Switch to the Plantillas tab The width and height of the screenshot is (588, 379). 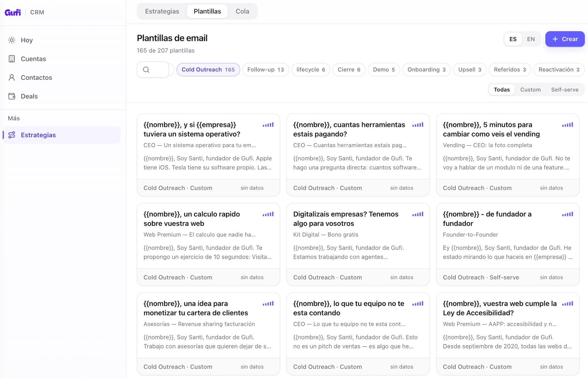(207, 11)
